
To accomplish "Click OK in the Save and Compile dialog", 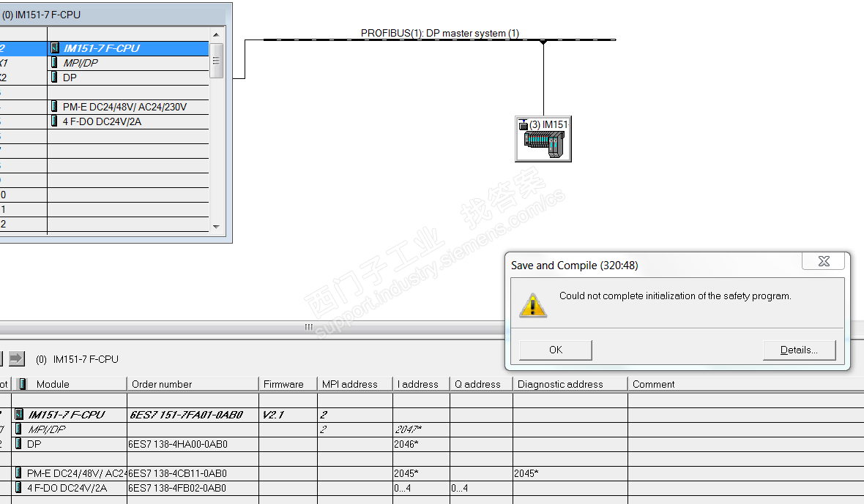I will tap(556, 350).
